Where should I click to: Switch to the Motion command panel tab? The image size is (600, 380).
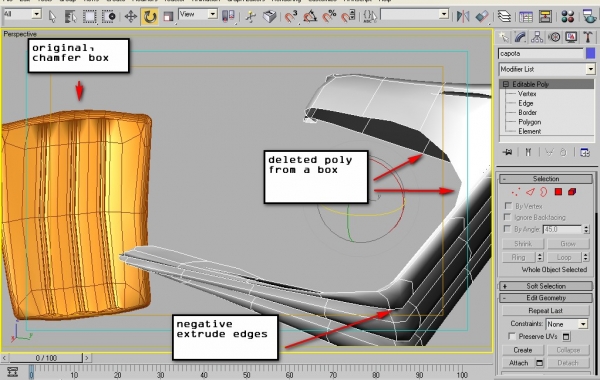coord(554,37)
